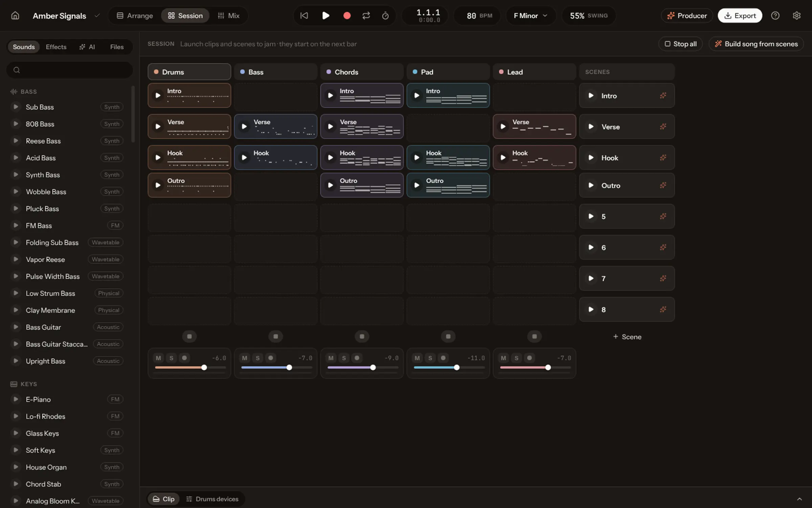
Task: Open help with question mark icon
Action: tap(775, 16)
